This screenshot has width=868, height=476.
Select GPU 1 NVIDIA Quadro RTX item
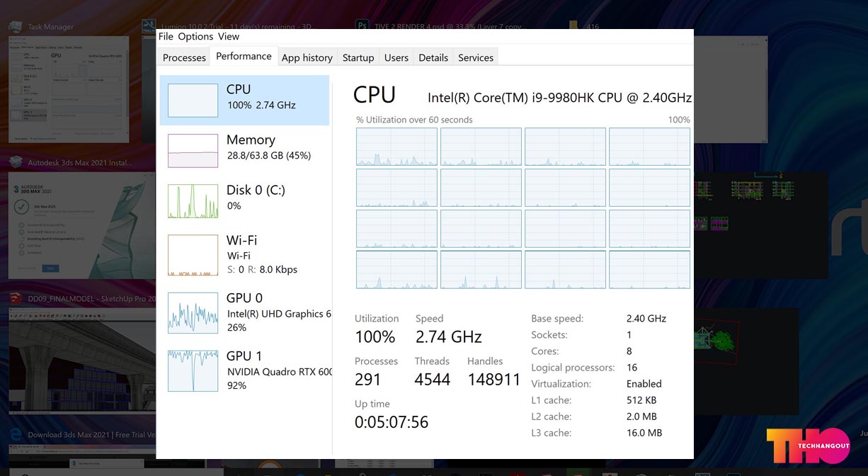click(245, 370)
